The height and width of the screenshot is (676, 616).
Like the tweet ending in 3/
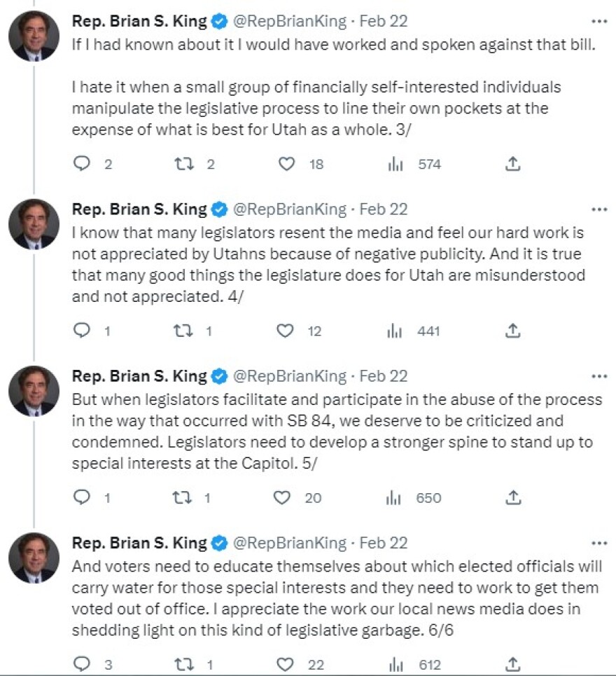pos(286,164)
